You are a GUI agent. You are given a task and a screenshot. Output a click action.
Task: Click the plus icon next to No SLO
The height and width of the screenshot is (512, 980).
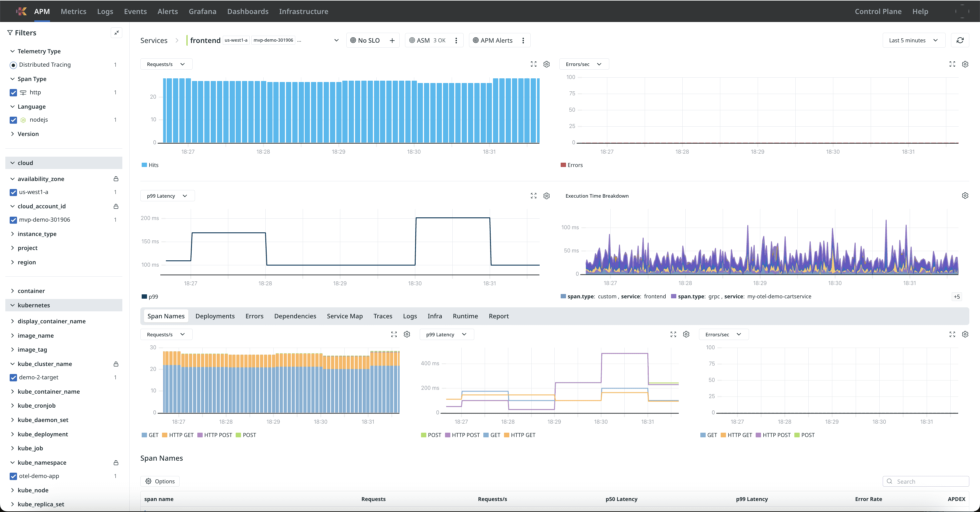click(x=392, y=40)
